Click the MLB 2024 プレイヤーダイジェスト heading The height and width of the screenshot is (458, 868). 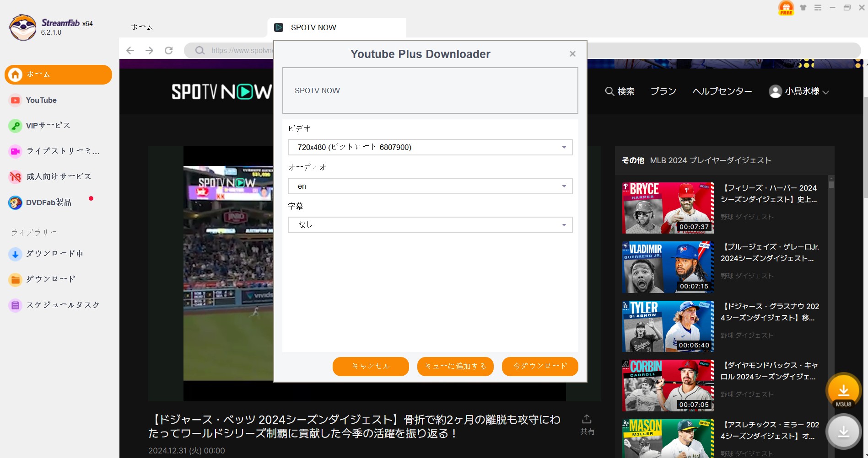(711, 160)
